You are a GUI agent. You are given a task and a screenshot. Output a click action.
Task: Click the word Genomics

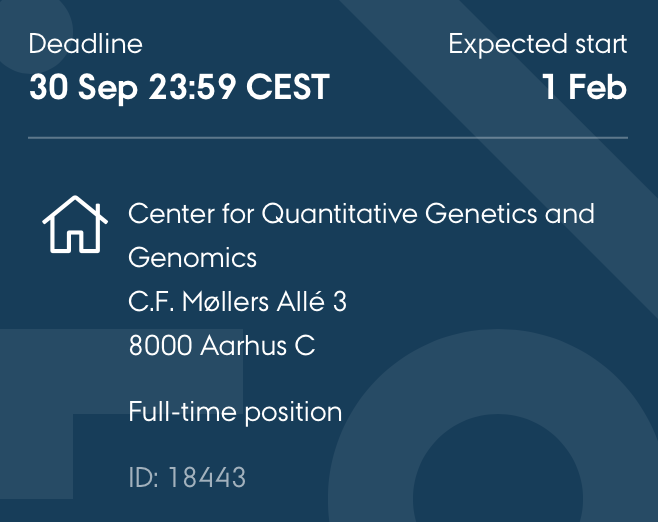pos(193,258)
